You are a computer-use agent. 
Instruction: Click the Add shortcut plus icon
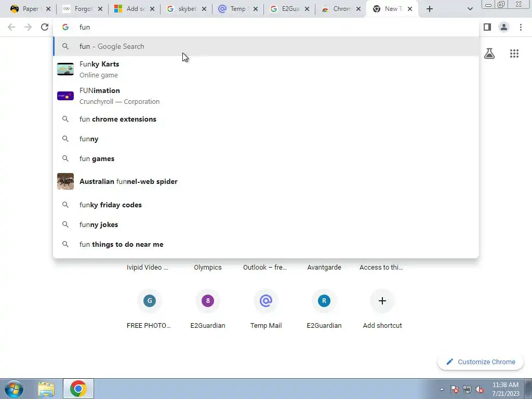coord(382,301)
